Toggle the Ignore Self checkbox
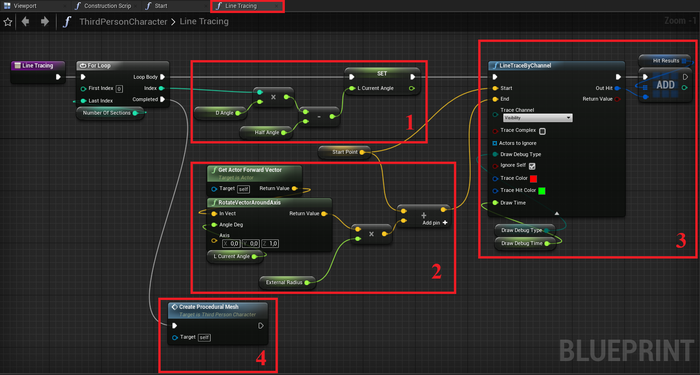Screen dimensions: 700x375 532,166
